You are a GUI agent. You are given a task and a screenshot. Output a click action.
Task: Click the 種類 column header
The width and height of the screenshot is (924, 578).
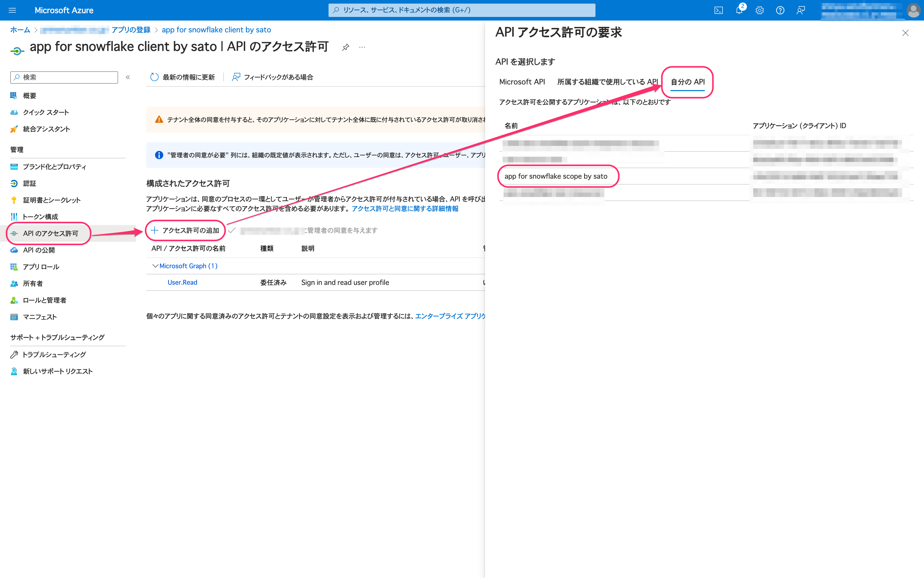[x=267, y=248]
